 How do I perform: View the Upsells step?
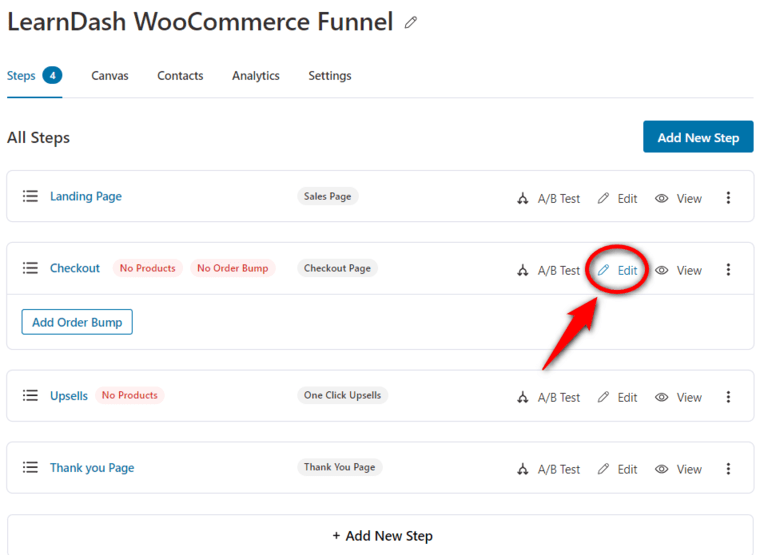678,397
